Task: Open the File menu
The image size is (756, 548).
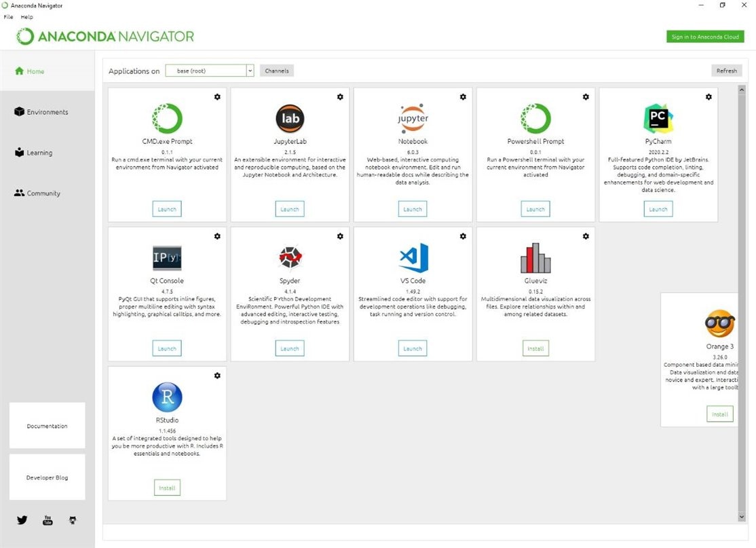Action: [9, 17]
